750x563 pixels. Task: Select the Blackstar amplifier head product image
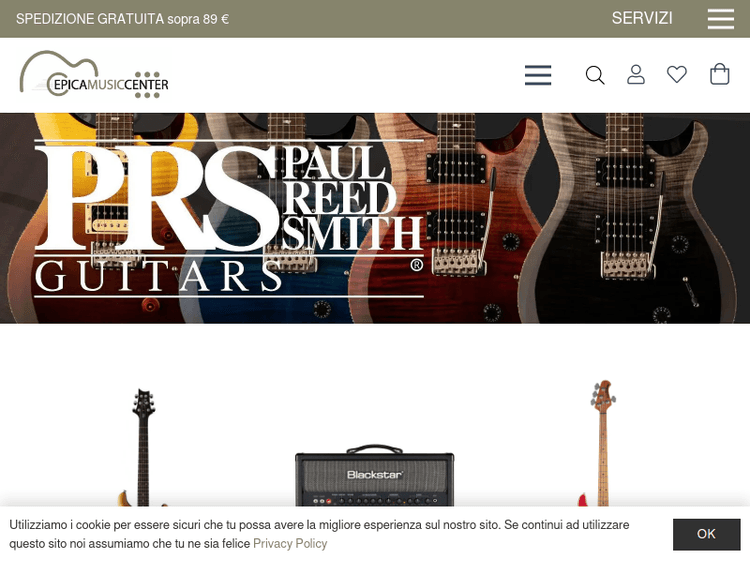[375, 476]
